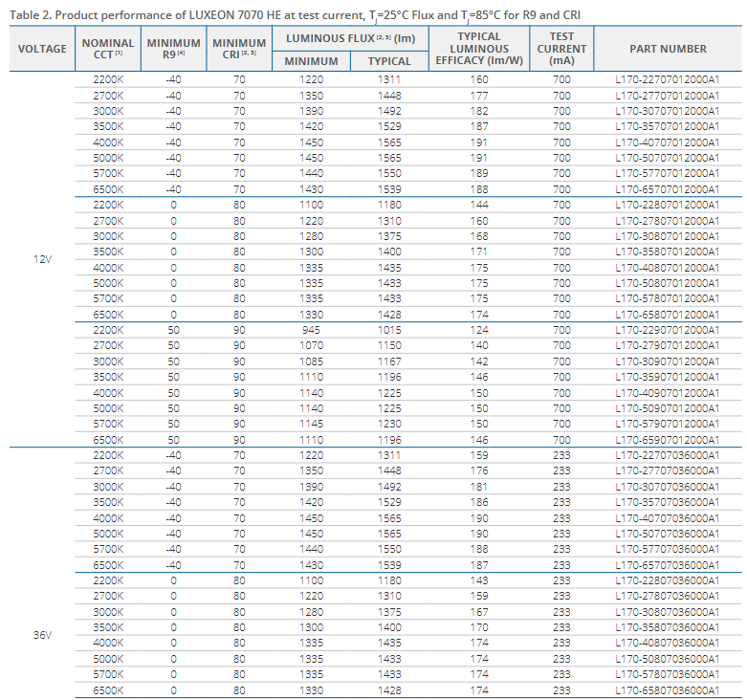Select part number L170-40807012000A1
This screenshot has width=747, height=700.
click(x=668, y=268)
